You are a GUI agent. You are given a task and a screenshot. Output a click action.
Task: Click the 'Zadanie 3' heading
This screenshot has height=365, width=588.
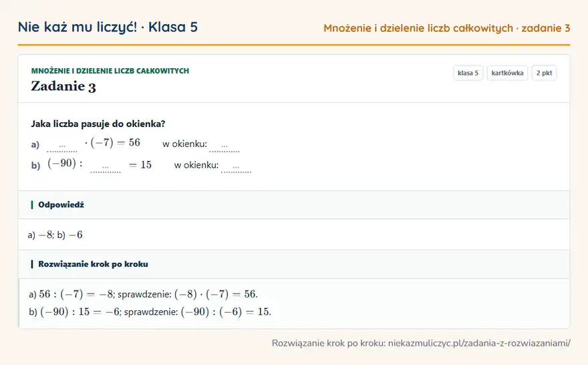coord(63,86)
